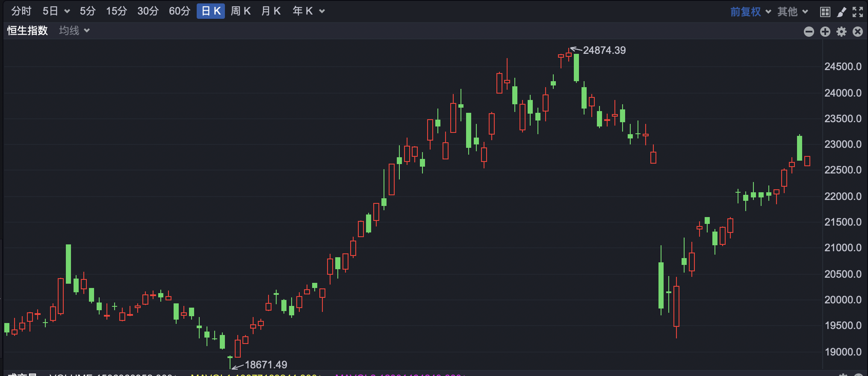868x376 pixels.
Task: Select the 日K period tab
Action: pyautogui.click(x=211, y=11)
